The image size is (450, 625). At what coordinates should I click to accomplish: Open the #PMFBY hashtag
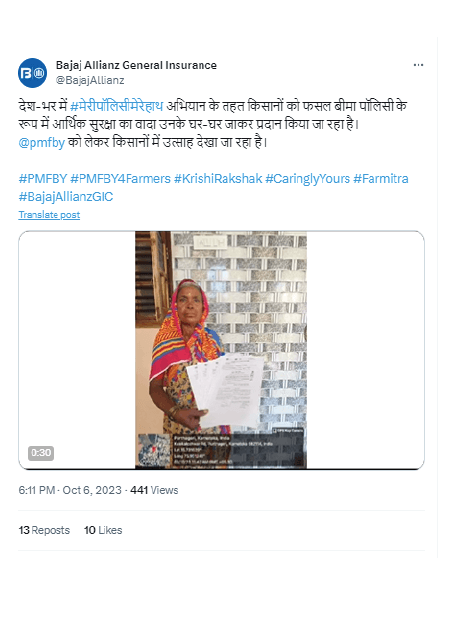click(43, 179)
